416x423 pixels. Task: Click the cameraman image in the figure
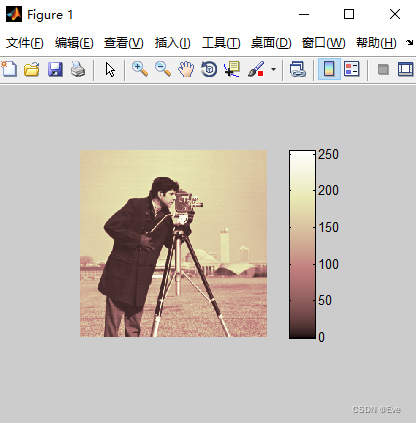[173, 243]
